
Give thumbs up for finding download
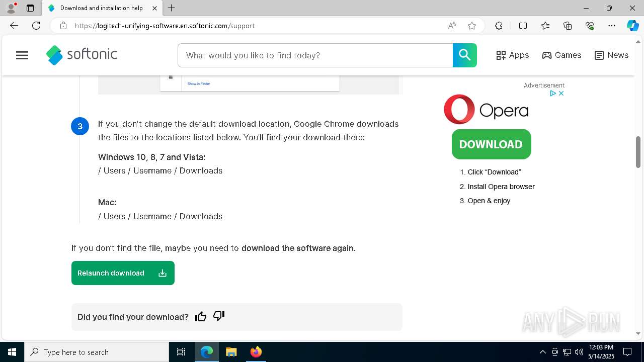click(x=201, y=316)
